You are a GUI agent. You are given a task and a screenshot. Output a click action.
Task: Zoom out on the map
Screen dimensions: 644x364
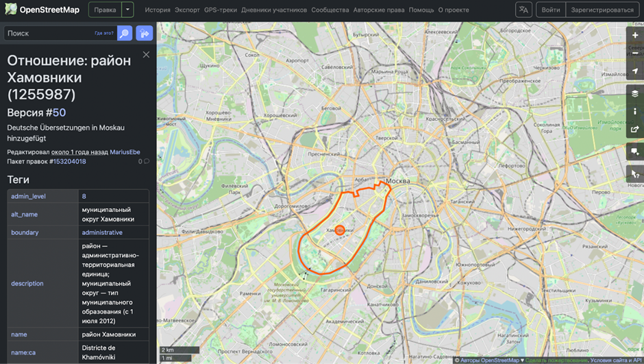click(x=635, y=53)
